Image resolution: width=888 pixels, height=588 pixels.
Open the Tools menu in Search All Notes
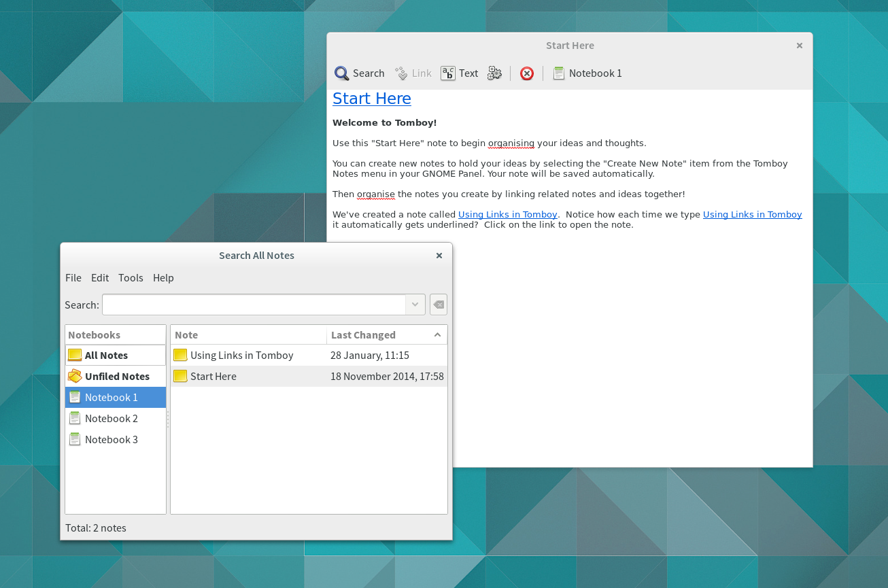(131, 277)
